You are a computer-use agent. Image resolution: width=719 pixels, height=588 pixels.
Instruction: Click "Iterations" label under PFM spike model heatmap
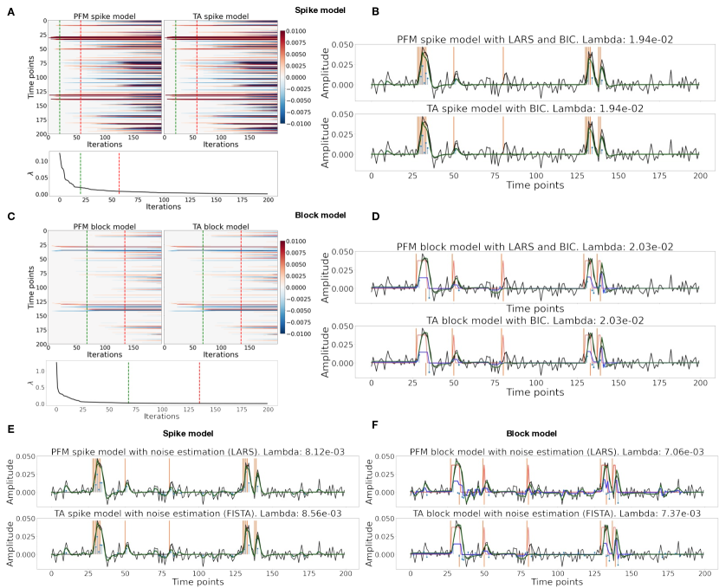[105, 145]
